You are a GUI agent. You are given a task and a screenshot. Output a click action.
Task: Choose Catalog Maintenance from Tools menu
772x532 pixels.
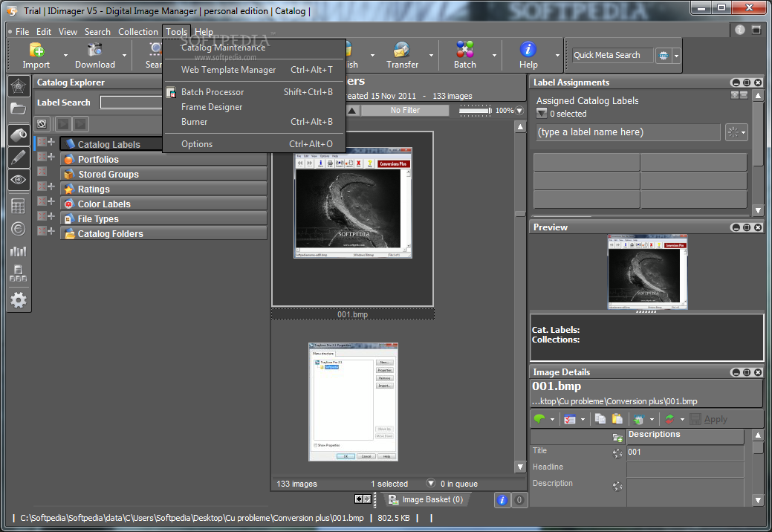pos(223,48)
